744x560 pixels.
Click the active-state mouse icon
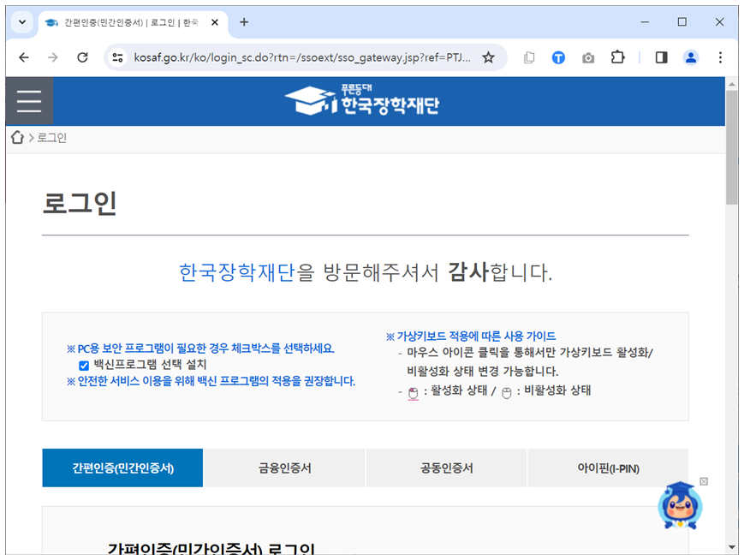[x=413, y=392]
